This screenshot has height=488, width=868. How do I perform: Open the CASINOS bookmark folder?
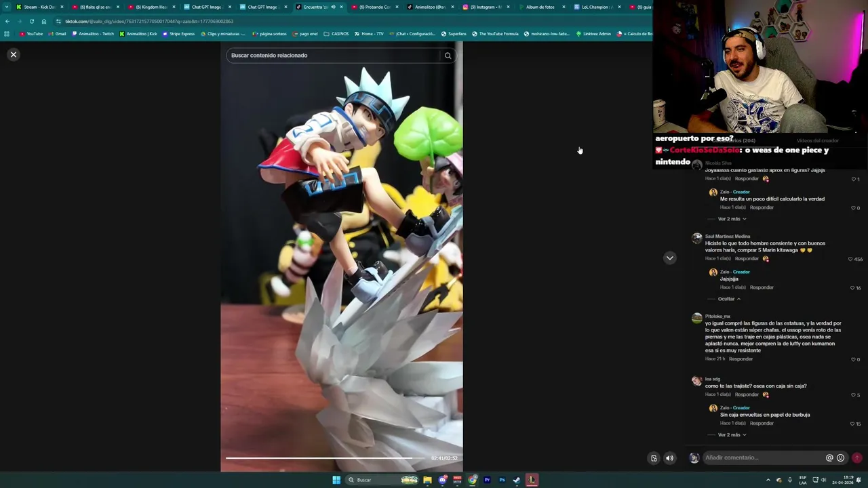tap(336, 34)
